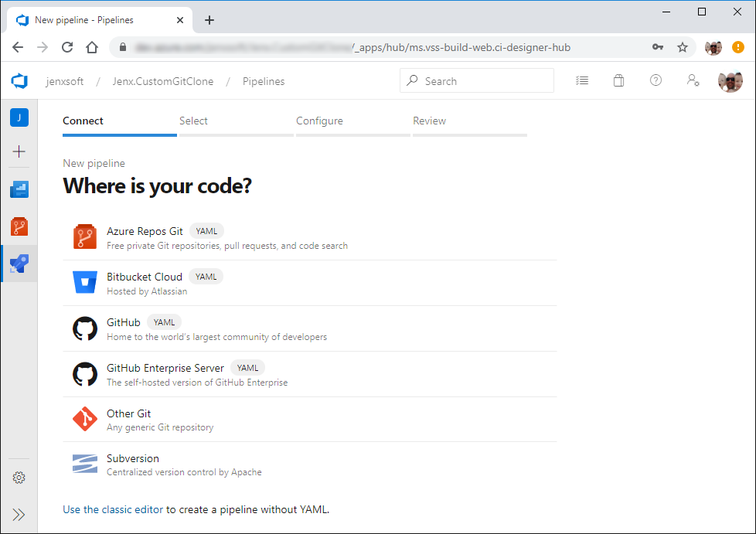Click the 'Where is your code?' heading
The height and width of the screenshot is (534, 756).
[x=158, y=186]
